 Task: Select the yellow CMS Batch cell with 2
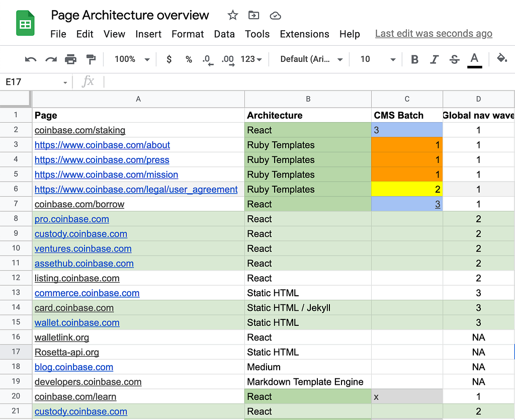(407, 189)
